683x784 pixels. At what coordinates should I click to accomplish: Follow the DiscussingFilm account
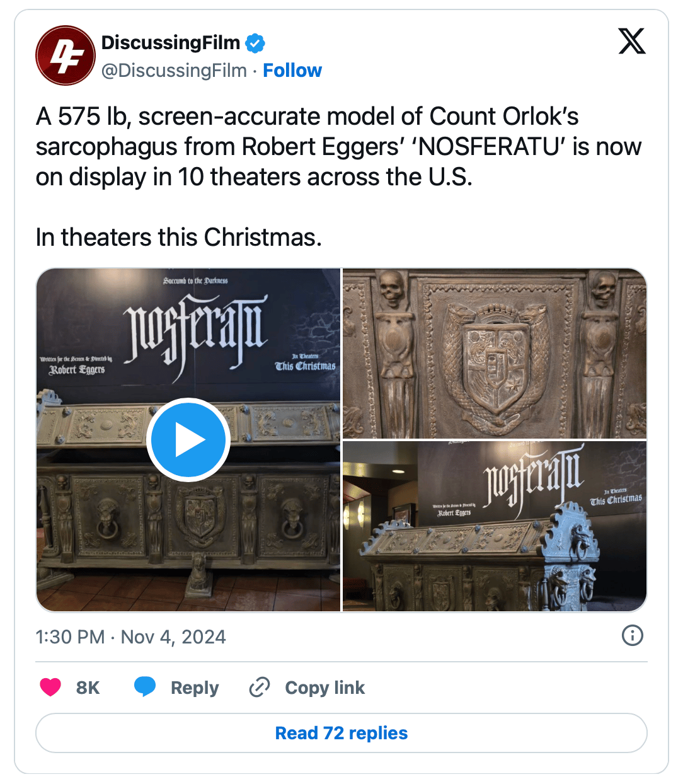(292, 71)
